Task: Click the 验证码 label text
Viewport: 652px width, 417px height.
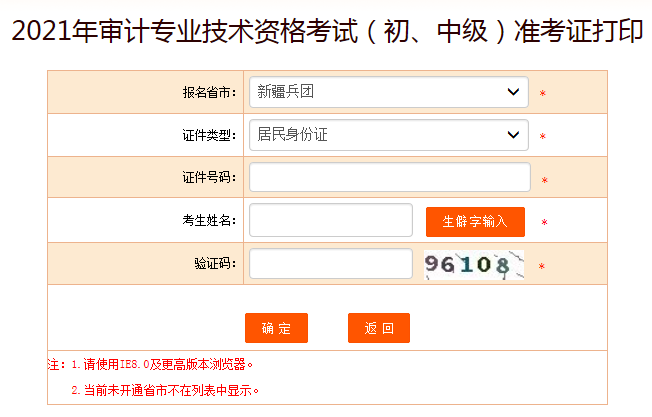Action: (215, 263)
